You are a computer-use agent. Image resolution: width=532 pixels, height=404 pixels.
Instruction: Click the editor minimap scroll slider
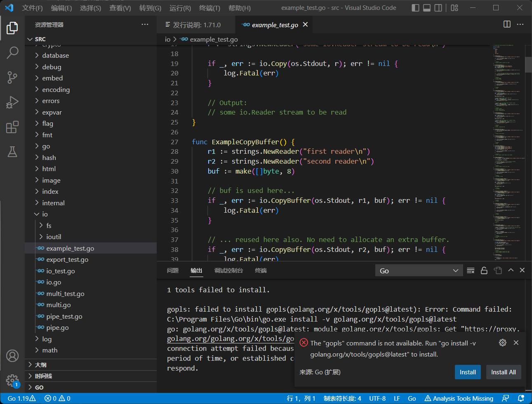point(528,64)
